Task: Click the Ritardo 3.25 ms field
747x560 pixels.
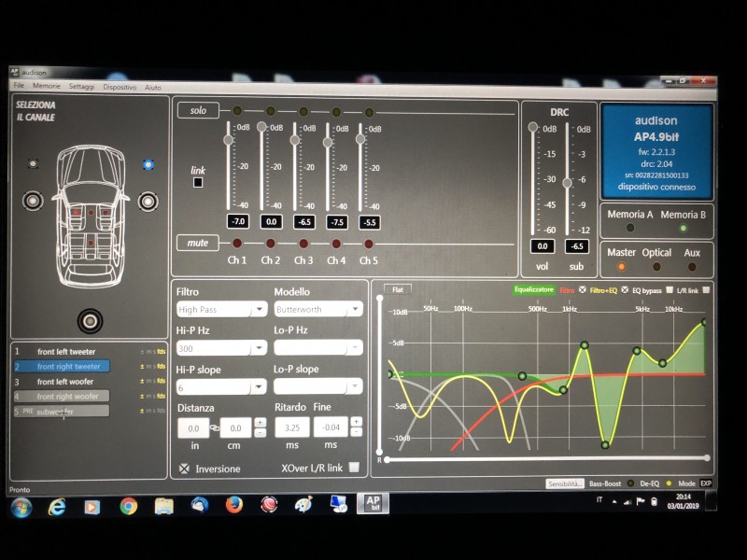Action: click(292, 427)
